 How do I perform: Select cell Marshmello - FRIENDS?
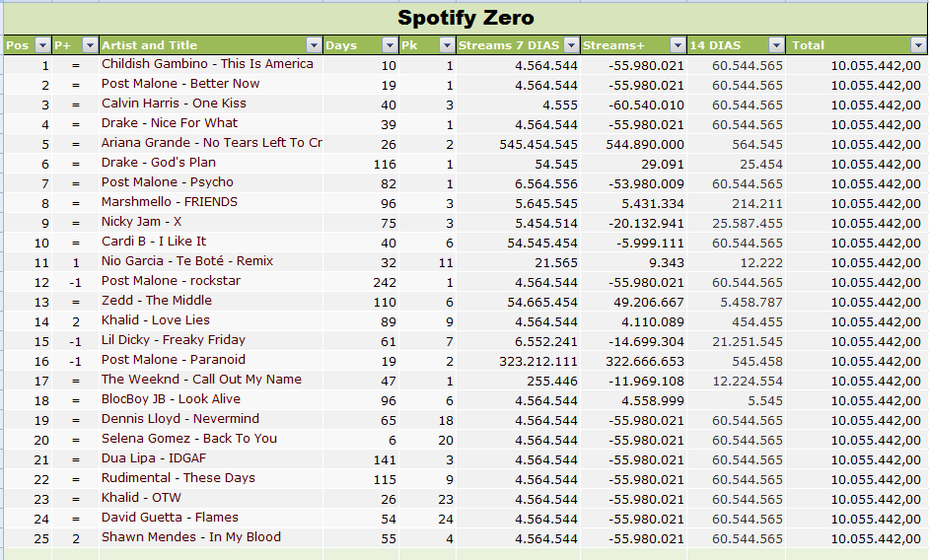click(x=211, y=203)
